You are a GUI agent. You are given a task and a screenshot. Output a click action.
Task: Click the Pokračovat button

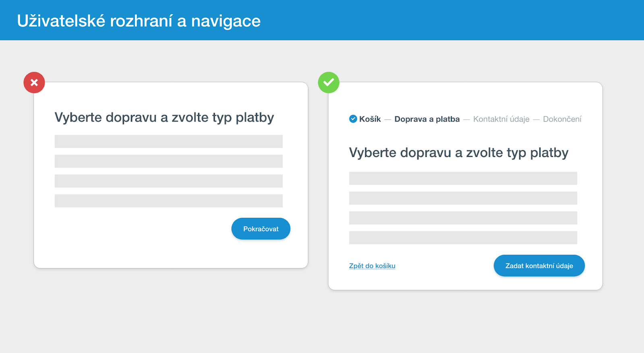pos(261,229)
